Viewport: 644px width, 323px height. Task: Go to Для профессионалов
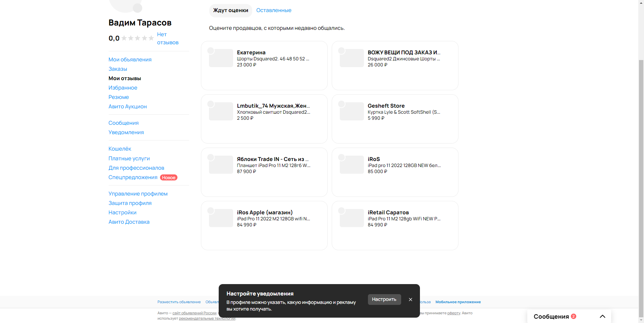click(136, 168)
